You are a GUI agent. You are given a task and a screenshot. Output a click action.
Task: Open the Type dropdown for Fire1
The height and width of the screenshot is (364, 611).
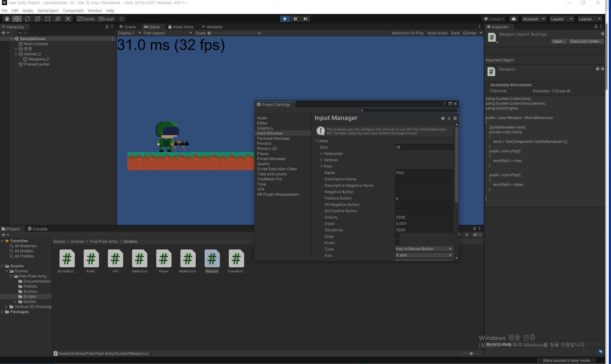424,249
